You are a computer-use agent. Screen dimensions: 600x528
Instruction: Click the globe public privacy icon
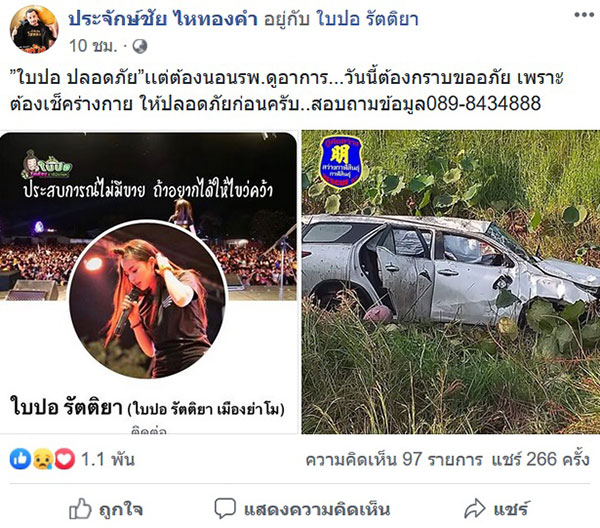click(x=140, y=46)
